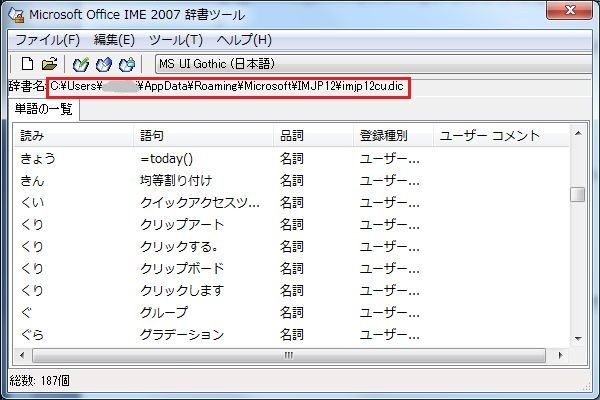Click the horizontal scrollbar thumb
600x400 pixels.
289,356
